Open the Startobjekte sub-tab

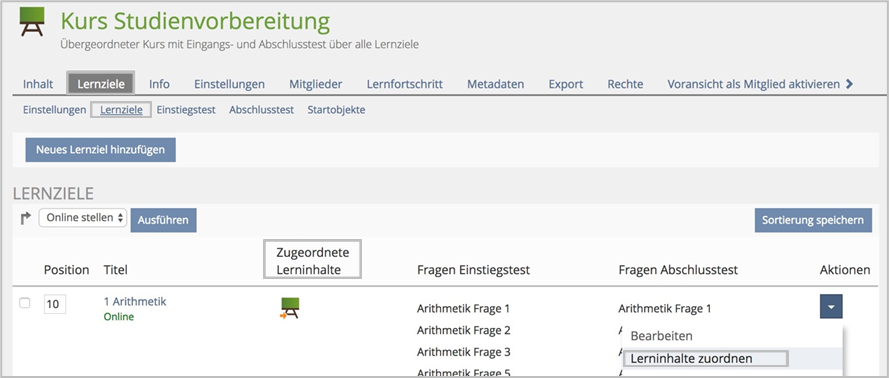pos(336,110)
